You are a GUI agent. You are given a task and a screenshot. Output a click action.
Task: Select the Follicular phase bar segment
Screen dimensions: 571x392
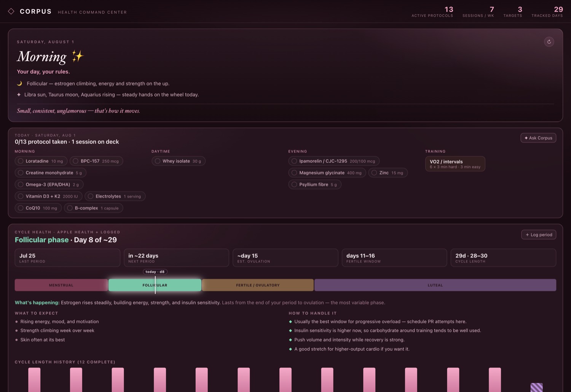pos(155,285)
